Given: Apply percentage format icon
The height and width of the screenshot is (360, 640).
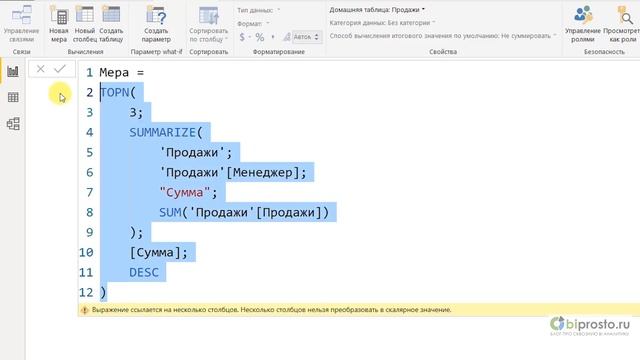Looking at the screenshot, I should (x=260, y=37).
